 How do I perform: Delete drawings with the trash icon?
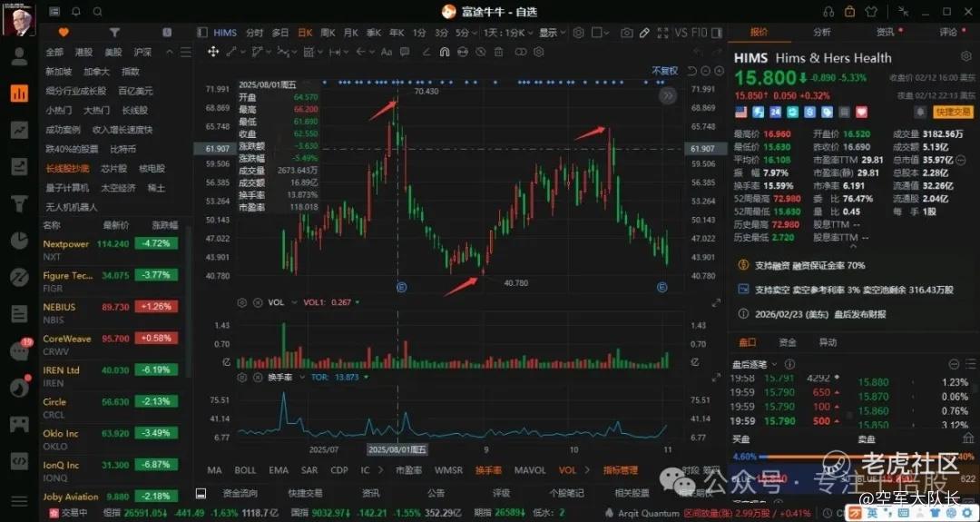499,52
